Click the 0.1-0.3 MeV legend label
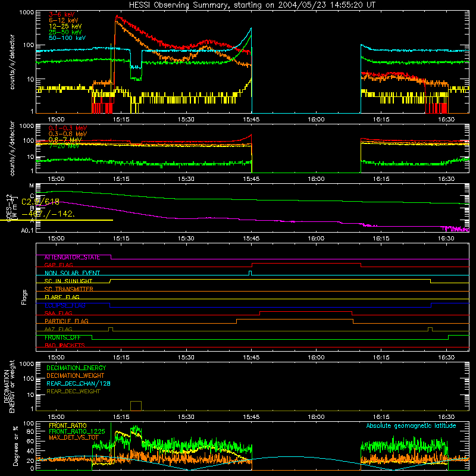 tap(68, 129)
